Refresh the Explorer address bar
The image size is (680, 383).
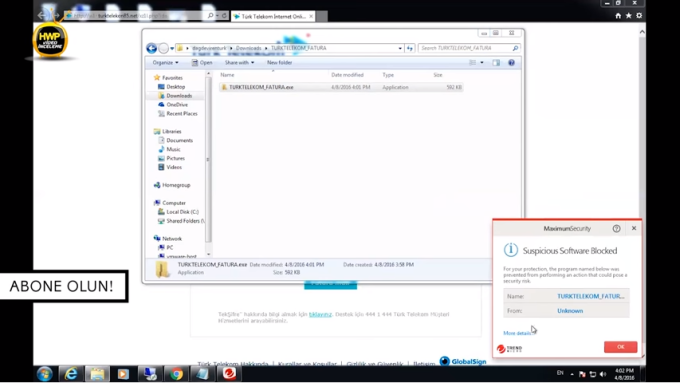(410, 48)
